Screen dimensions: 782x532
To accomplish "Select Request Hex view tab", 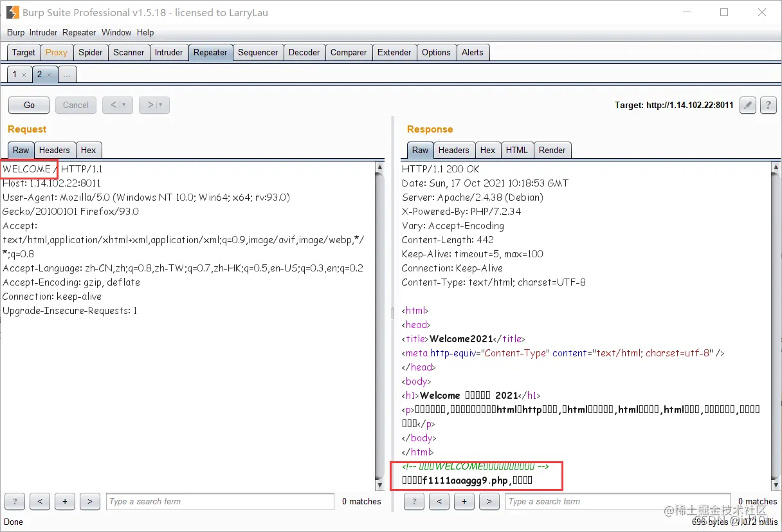I will (x=89, y=150).
